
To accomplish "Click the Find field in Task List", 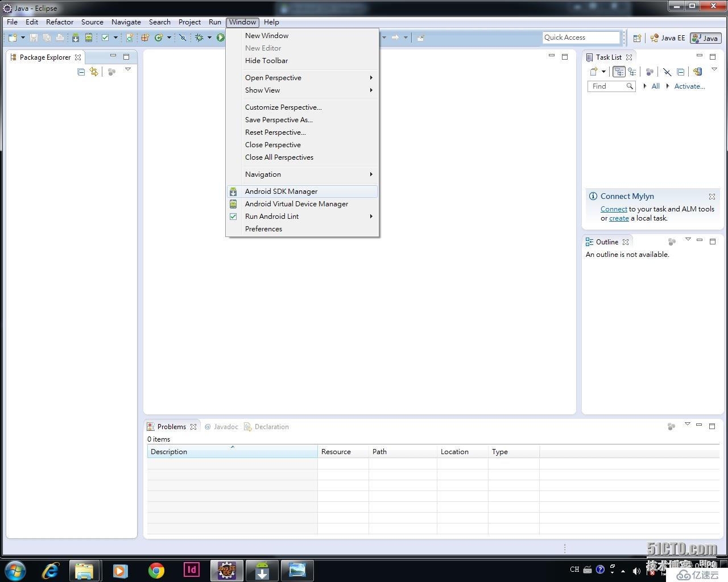I will click(611, 86).
